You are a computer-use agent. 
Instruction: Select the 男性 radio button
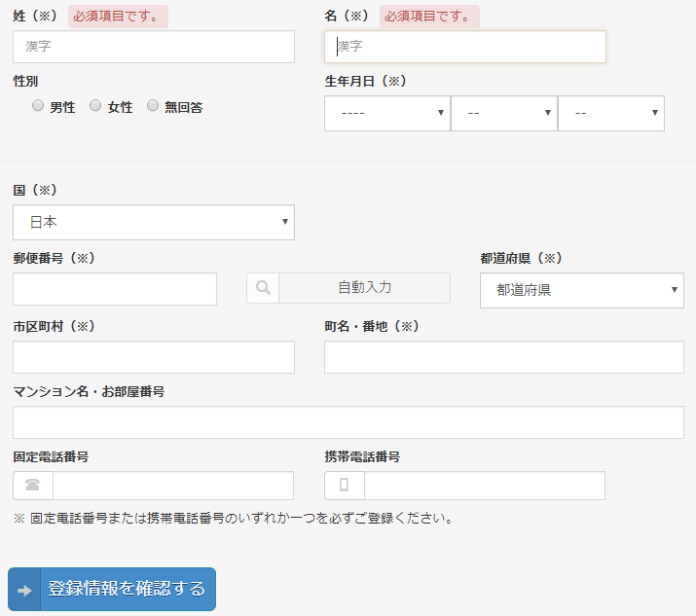coord(38,106)
